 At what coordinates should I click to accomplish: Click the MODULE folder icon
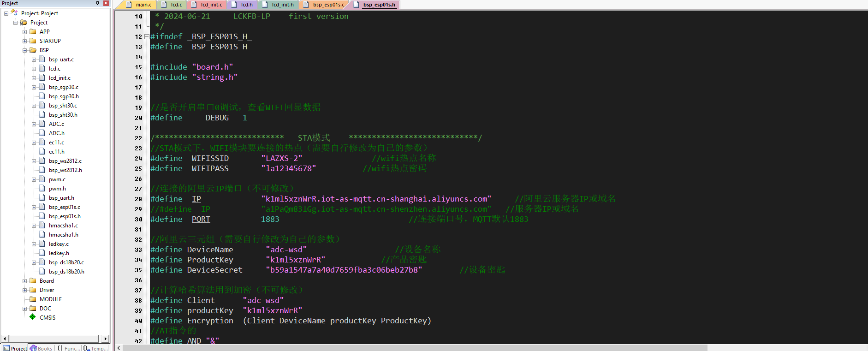pos(33,299)
